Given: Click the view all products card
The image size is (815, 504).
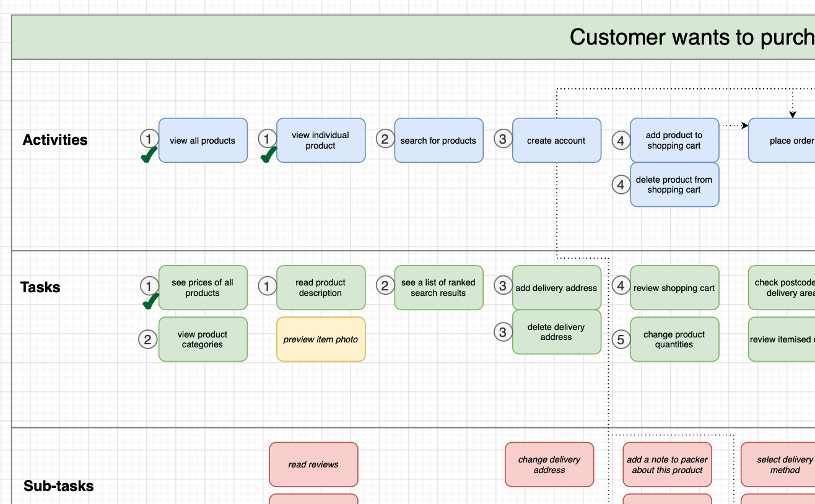Looking at the screenshot, I should click(203, 141).
